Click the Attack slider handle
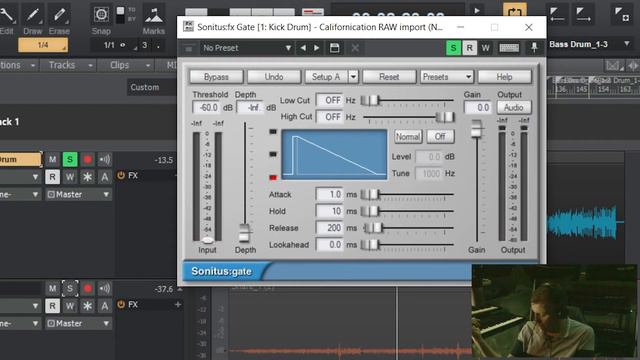Screen dimensions: 640x360 tap(371, 195)
